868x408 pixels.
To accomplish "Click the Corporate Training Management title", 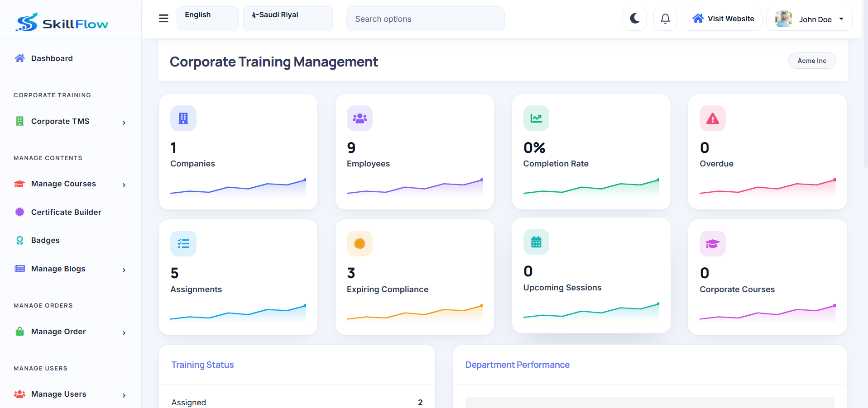I will point(274,62).
